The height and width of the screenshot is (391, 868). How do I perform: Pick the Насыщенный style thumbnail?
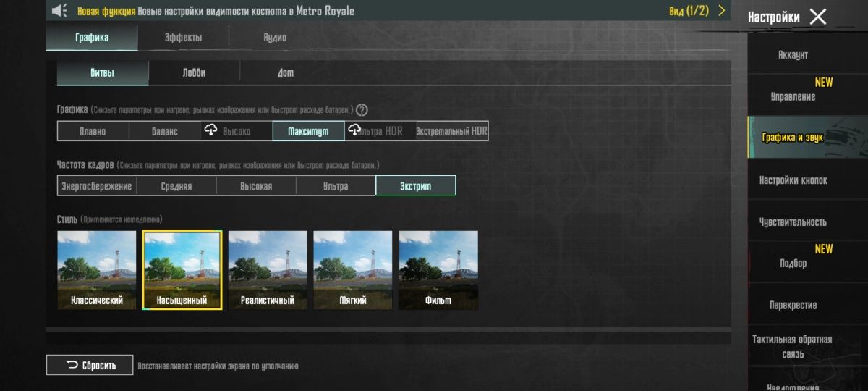182,270
